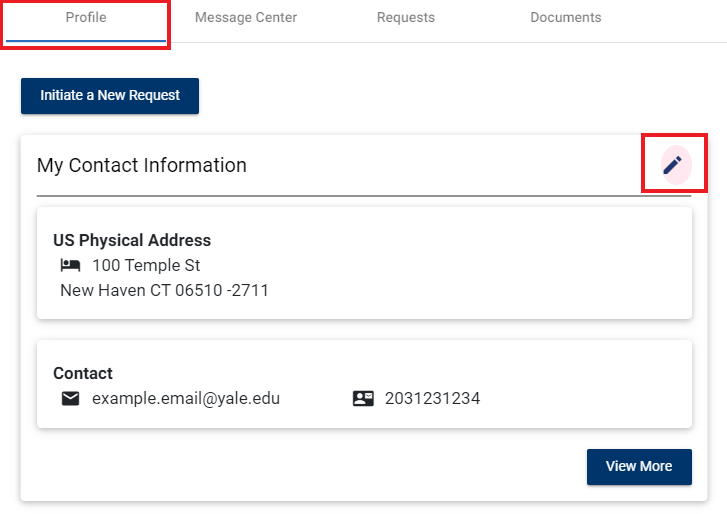Switch to the Profile tab
The height and width of the screenshot is (514, 727).
click(86, 18)
